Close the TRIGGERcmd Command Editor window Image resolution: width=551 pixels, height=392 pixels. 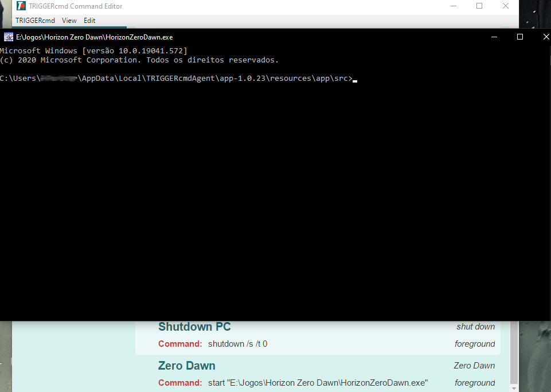[x=506, y=6]
